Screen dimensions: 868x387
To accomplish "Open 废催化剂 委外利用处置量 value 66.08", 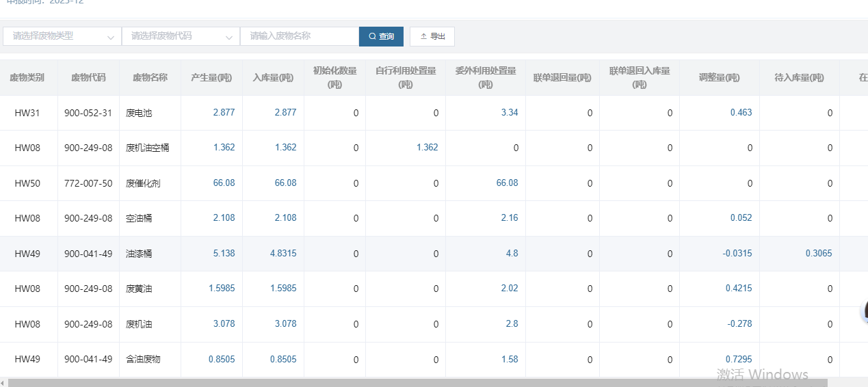I will point(507,183).
